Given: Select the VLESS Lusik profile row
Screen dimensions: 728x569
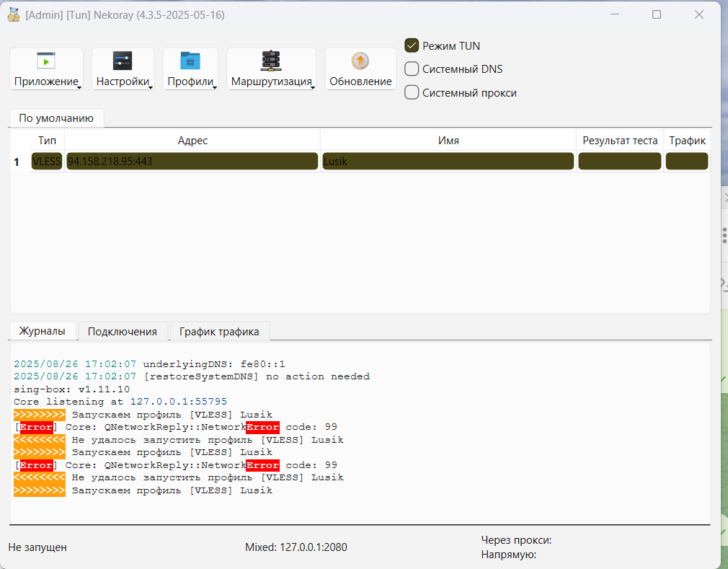Looking at the screenshot, I should point(360,161).
